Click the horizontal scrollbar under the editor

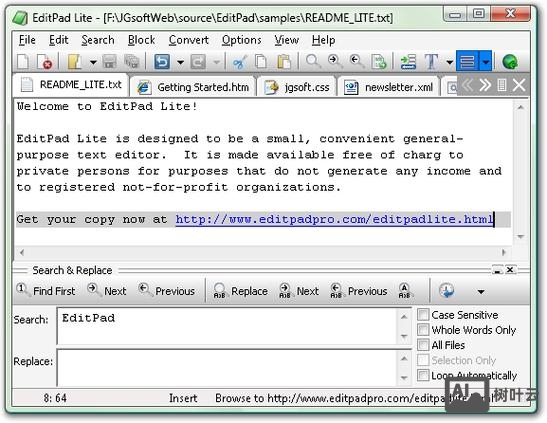click(262, 252)
